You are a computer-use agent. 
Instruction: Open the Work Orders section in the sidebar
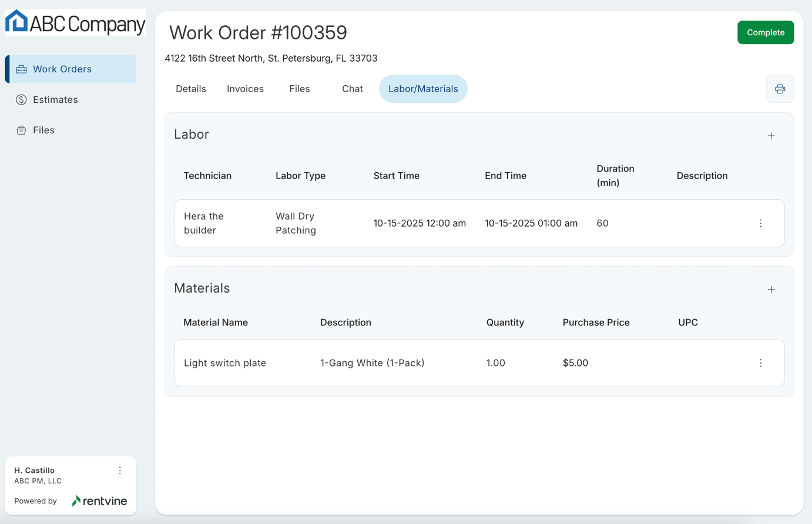[x=62, y=69]
